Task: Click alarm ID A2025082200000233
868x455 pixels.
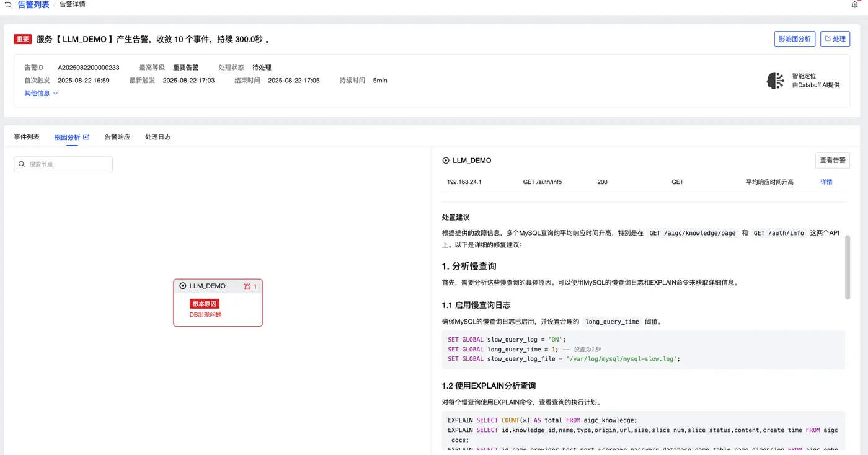Action: [x=89, y=68]
